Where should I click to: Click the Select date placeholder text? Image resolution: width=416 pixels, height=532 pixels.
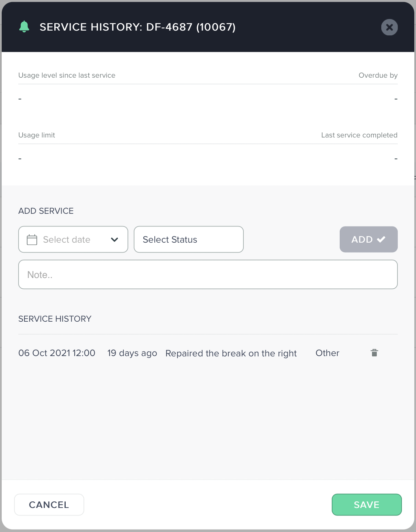click(67, 240)
